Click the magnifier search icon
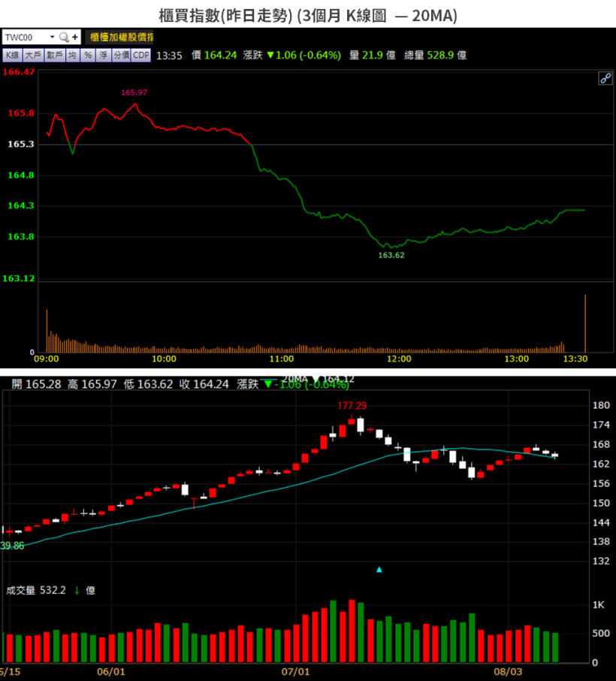616x681 pixels. (x=65, y=38)
